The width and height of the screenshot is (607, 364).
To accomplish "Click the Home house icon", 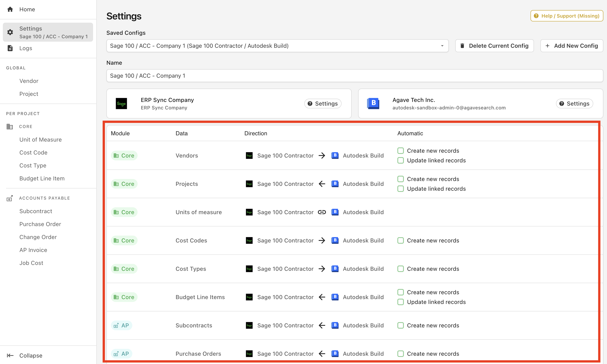I will point(10,9).
